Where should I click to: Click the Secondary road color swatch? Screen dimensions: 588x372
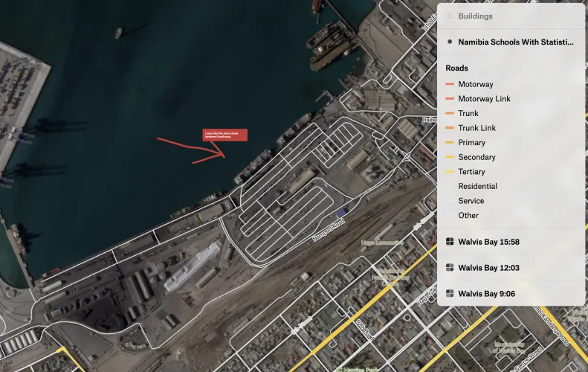pos(450,157)
